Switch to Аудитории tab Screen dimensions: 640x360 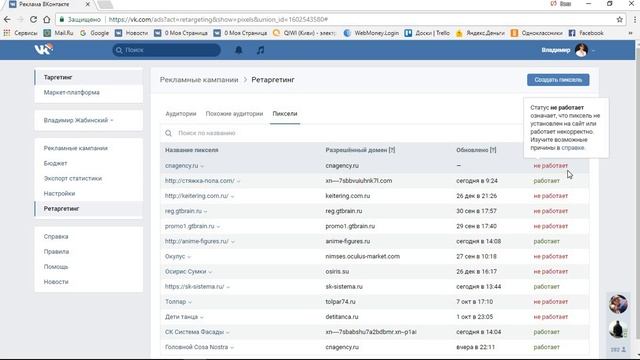coord(181,114)
